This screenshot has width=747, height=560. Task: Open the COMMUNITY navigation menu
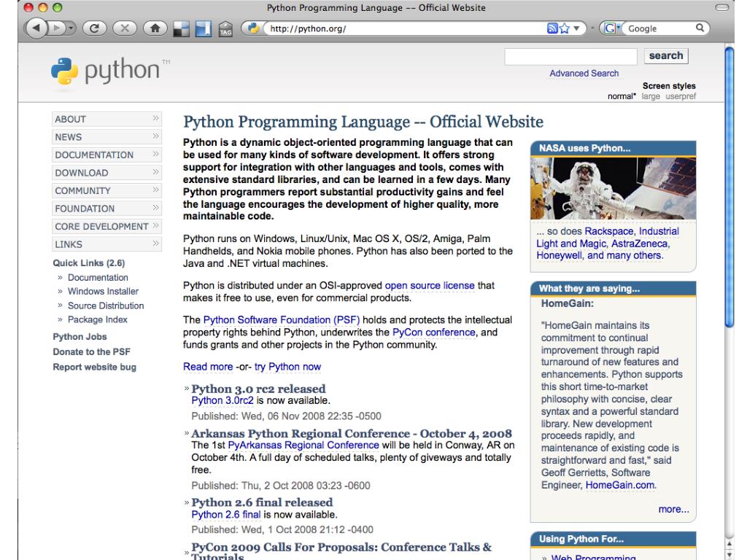point(107,190)
